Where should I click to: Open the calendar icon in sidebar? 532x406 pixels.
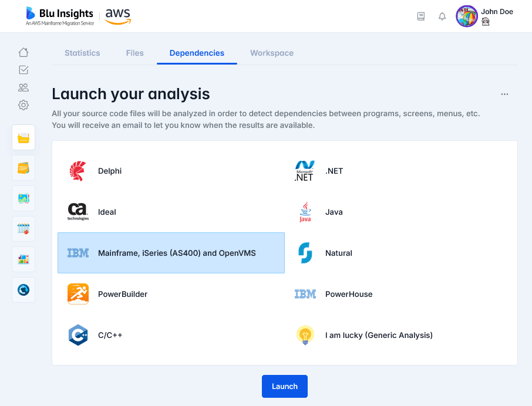23,229
